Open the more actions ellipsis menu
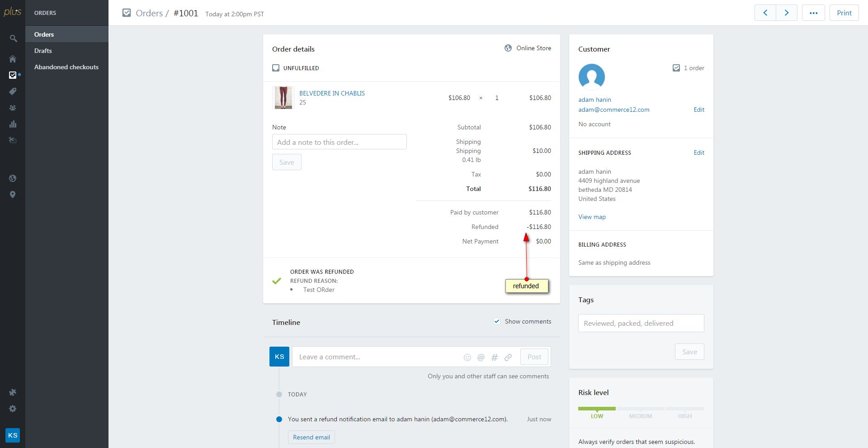This screenshot has width=868, height=448. [x=813, y=13]
